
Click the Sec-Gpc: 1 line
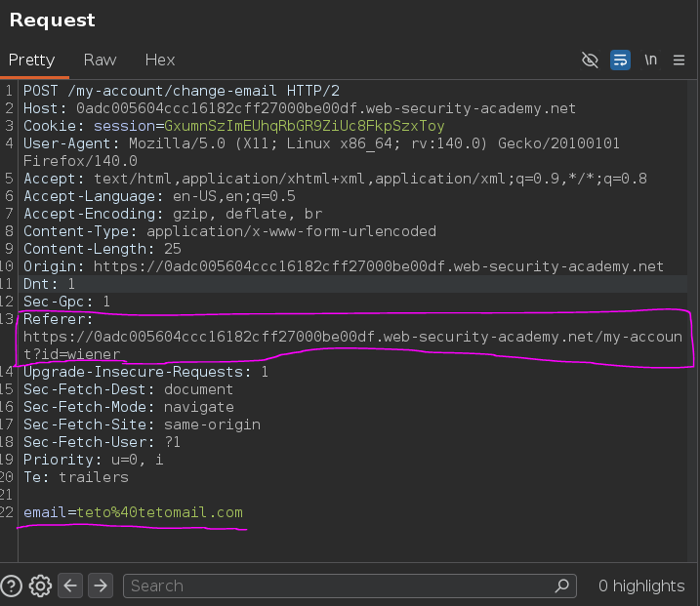(66, 302)
